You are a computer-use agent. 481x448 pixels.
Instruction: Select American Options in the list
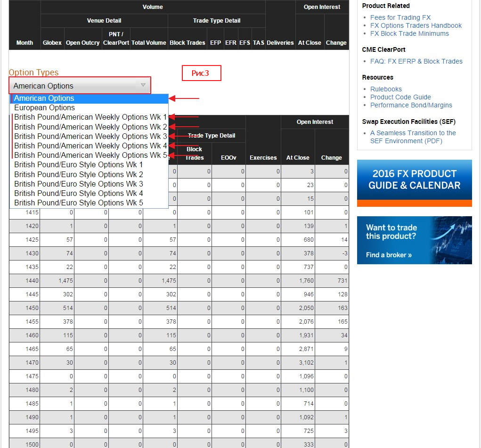[89, 98]
